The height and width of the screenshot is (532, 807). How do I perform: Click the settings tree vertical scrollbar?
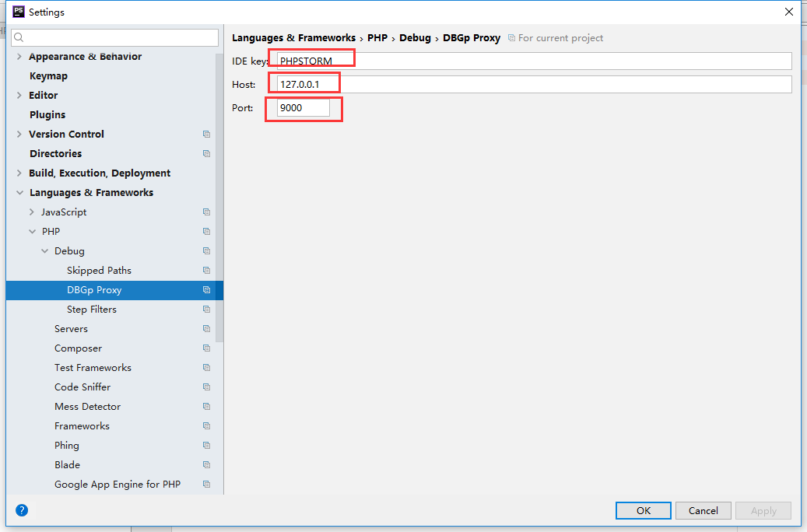coord(219,198)
